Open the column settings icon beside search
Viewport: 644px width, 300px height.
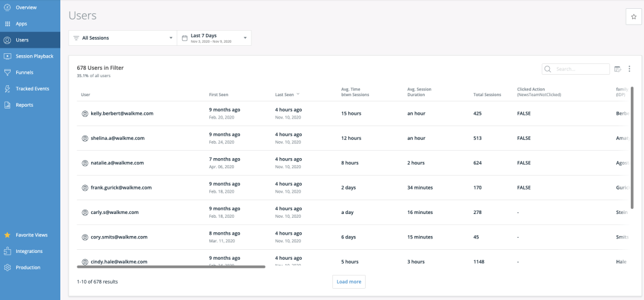tap(618, 69)
